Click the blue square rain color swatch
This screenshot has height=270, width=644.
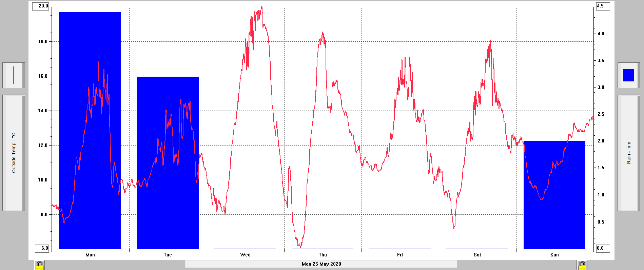pyautogui.click(x=628, y=75)
